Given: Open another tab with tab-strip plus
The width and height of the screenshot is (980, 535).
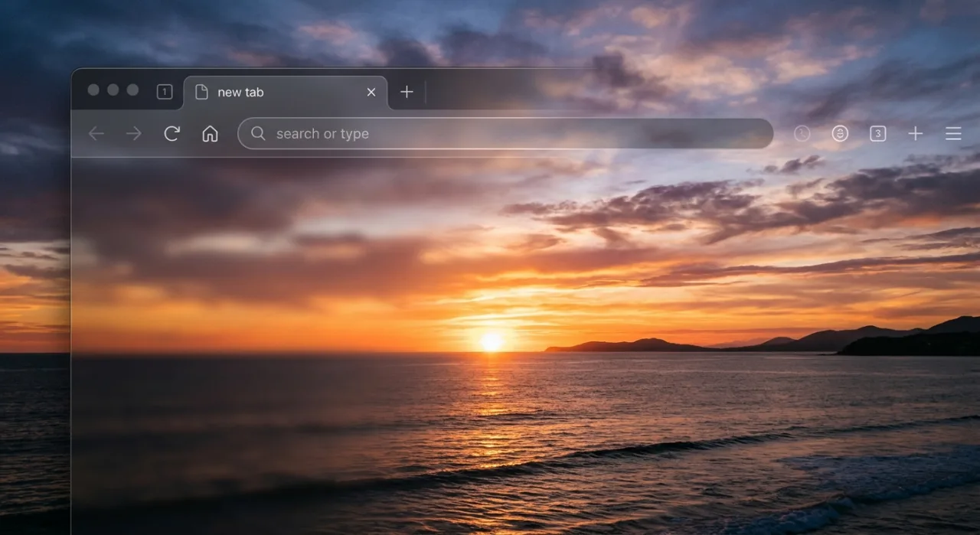Looking at the screenshot, I should click(x=407, y=92).
